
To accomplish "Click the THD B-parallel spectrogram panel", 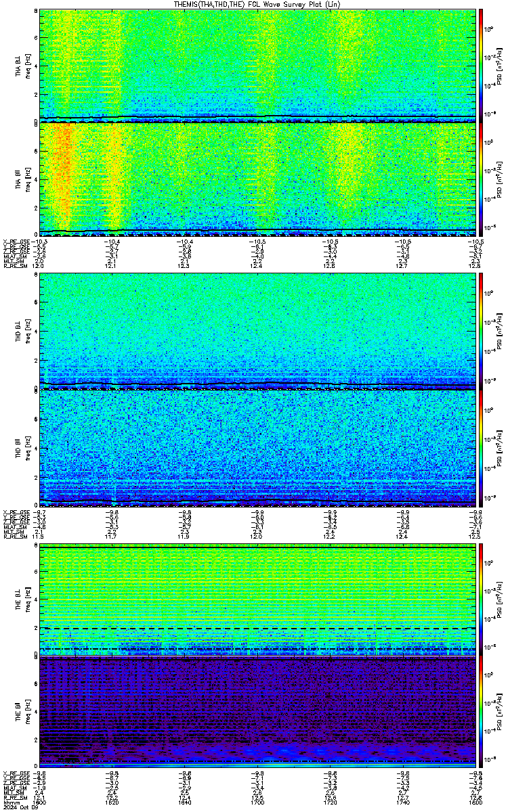I will [257, 448].
